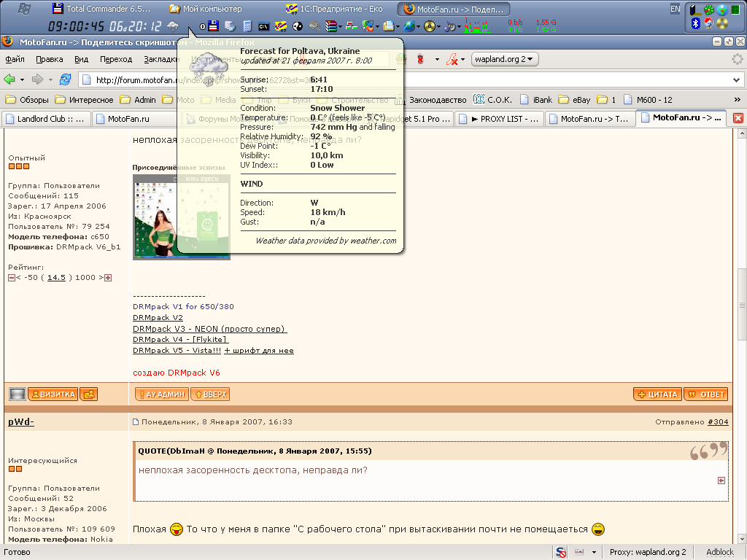Open the Back button history dropdown

pos(22,79)
